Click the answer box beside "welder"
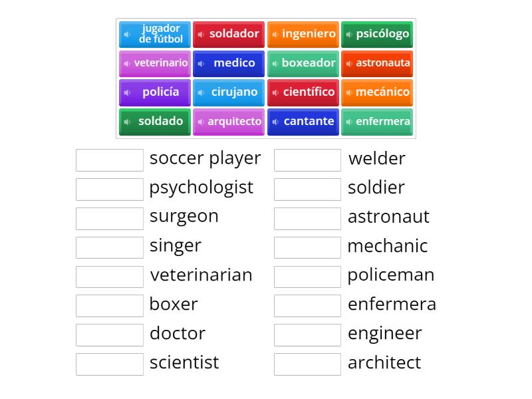532x399 pixels. point(307,160)
